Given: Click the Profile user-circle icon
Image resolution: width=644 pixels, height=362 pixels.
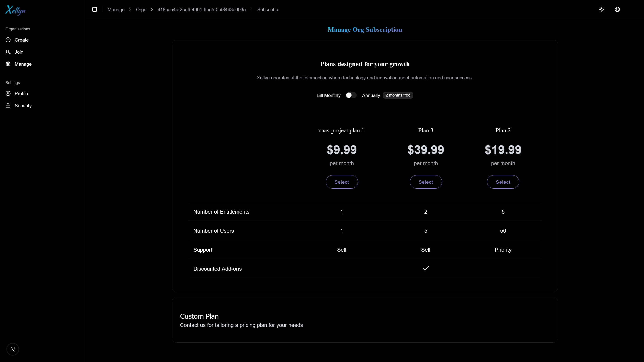Looking at the screenshot, I should 8,93.
